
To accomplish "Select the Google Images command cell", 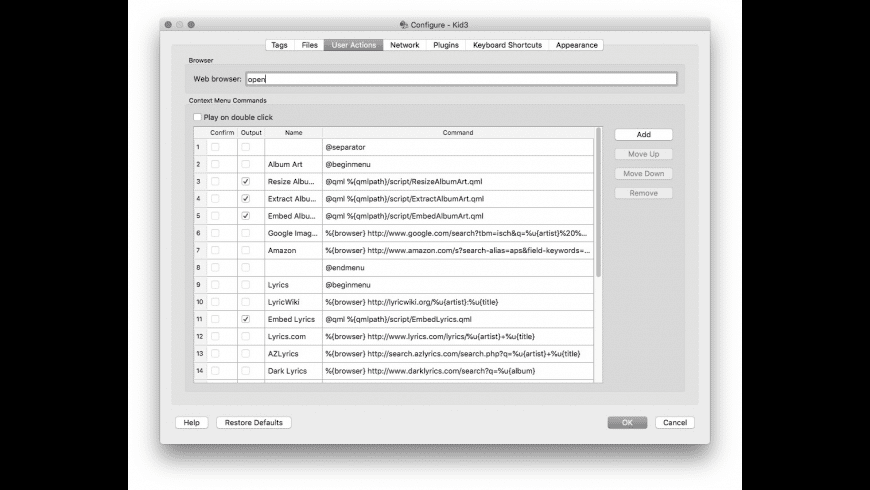I will tap(458, 233).
